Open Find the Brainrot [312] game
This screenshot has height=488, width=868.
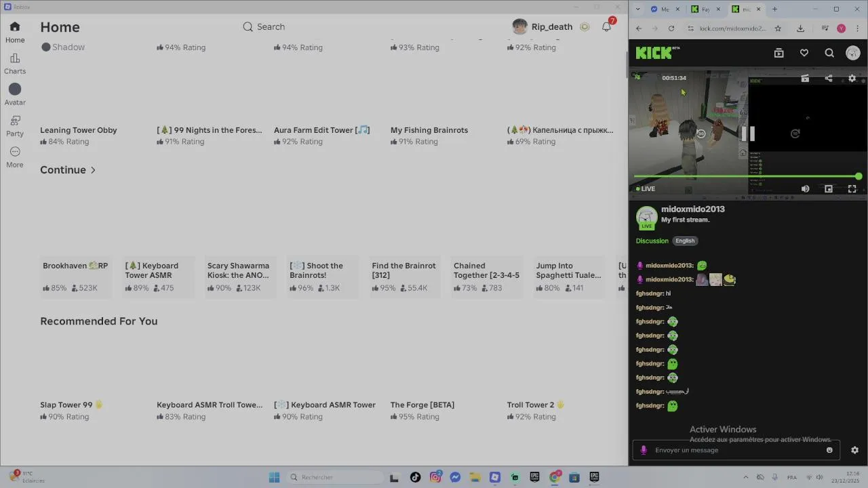405,276
